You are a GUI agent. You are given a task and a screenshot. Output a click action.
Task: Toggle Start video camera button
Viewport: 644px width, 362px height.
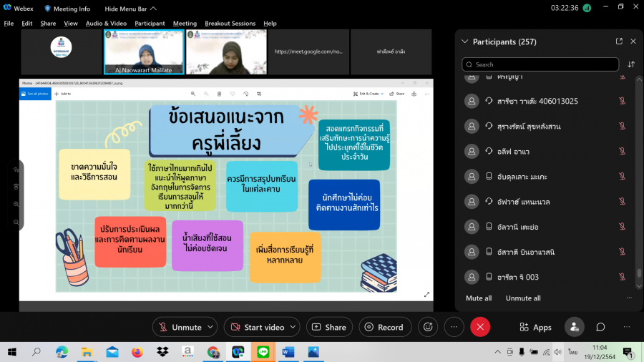(x=256, y=327)
